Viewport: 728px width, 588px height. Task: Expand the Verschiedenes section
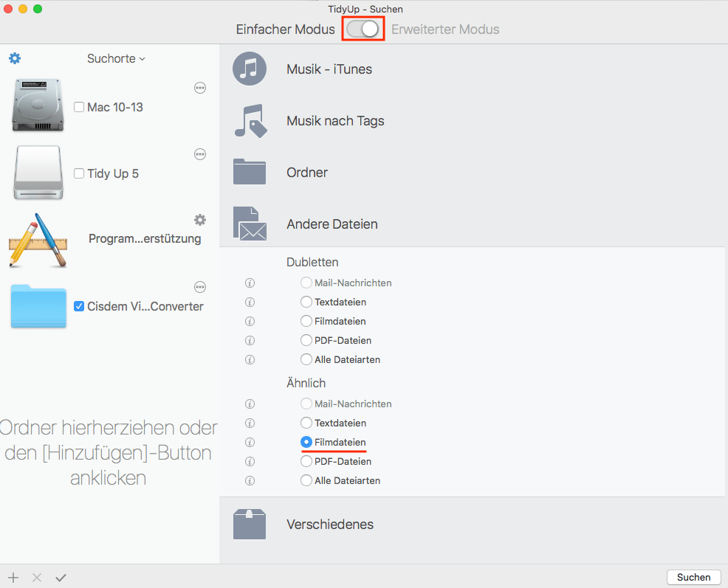(x=329, y=525)
